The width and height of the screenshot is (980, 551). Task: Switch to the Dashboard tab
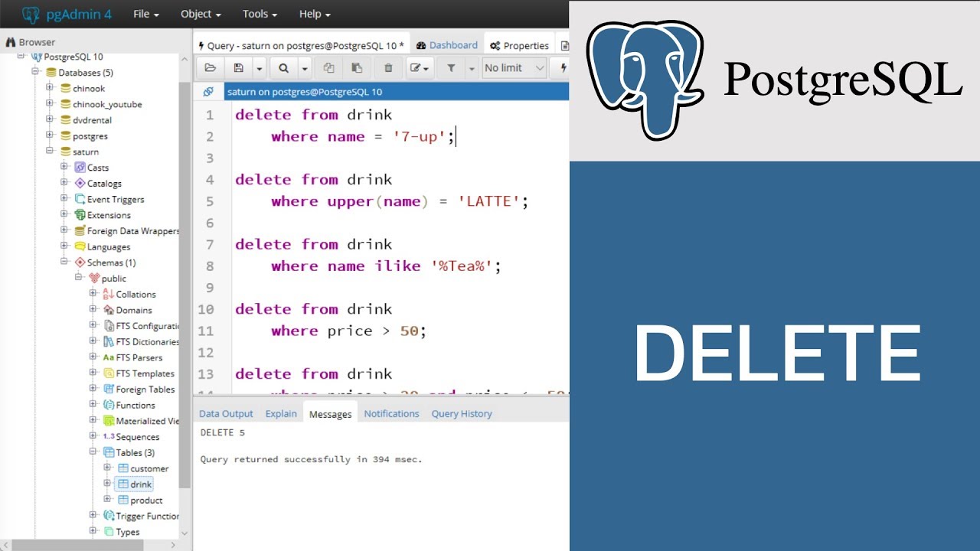[447, 45]
